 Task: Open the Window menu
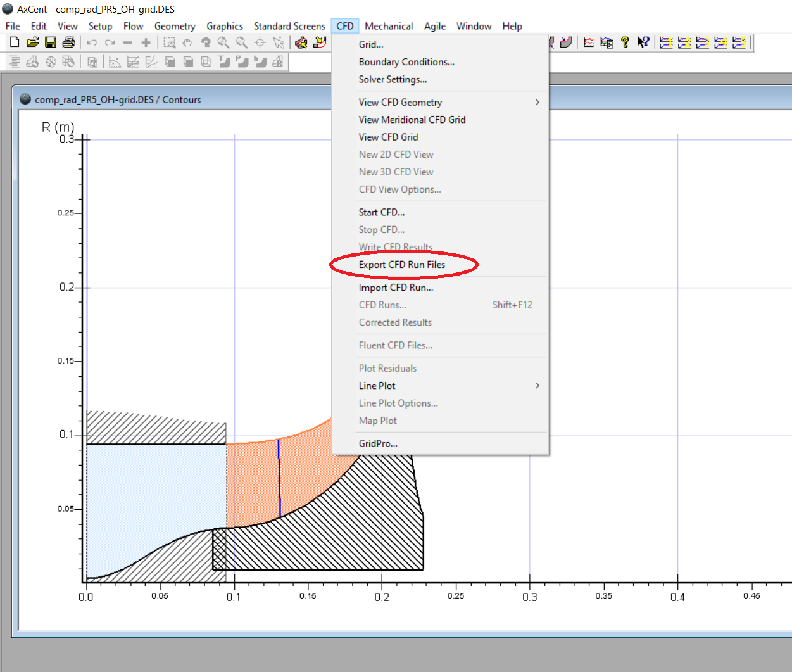tap(474, 26)
